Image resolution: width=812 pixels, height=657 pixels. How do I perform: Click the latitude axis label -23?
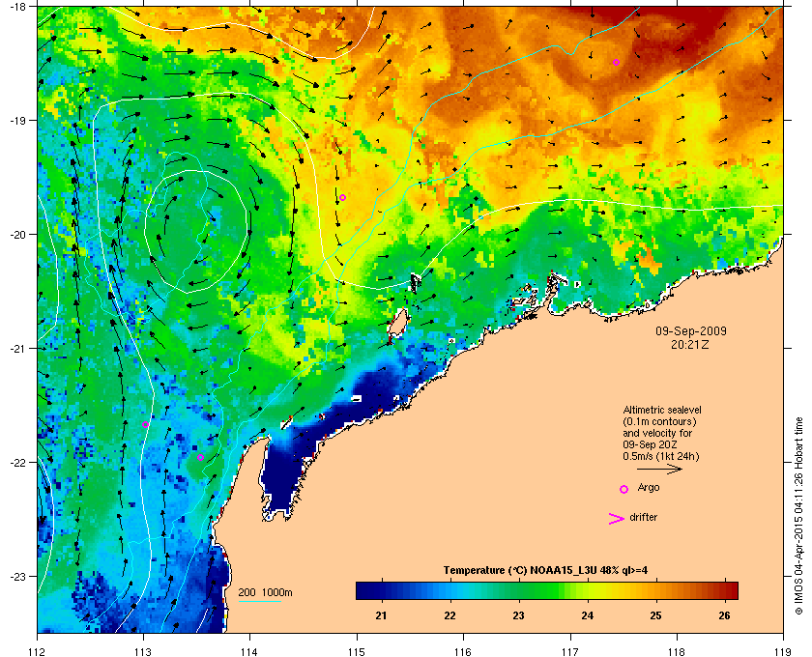coord(17,576)
